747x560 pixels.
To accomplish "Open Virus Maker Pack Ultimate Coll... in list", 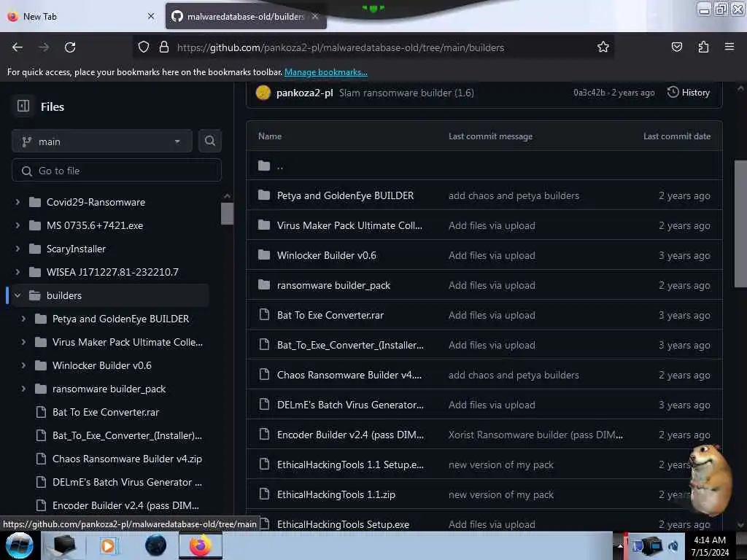I will (349, 225).
